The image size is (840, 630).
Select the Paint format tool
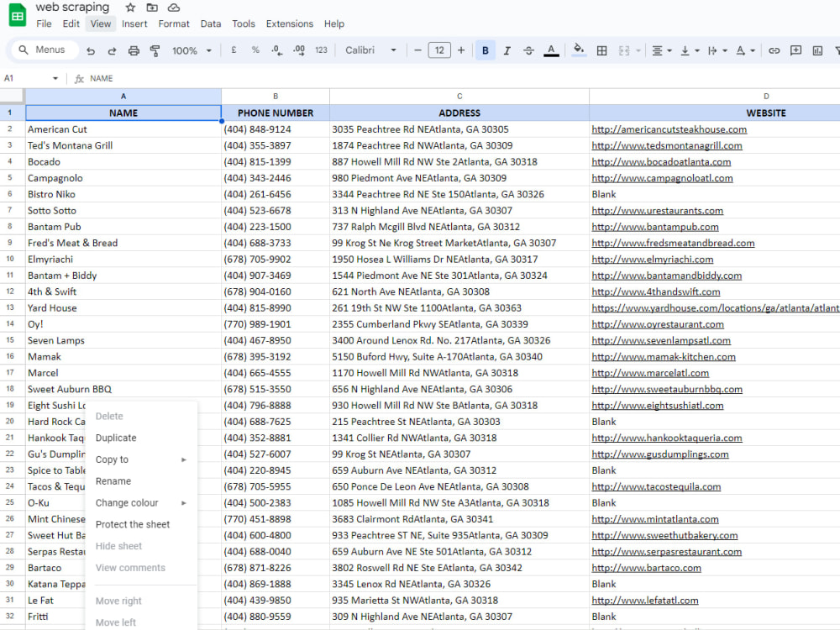pyautogui.click(x=155, y=50)
